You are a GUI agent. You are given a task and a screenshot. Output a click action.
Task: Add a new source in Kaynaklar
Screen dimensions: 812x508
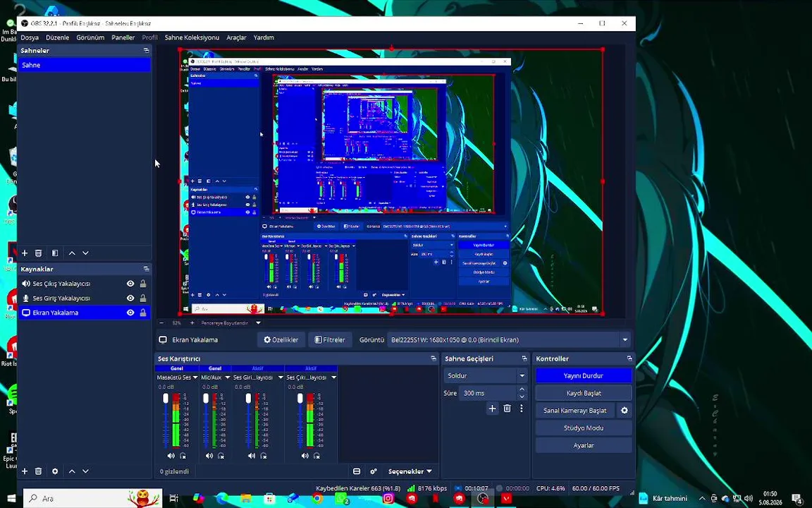tap(25, 471)
